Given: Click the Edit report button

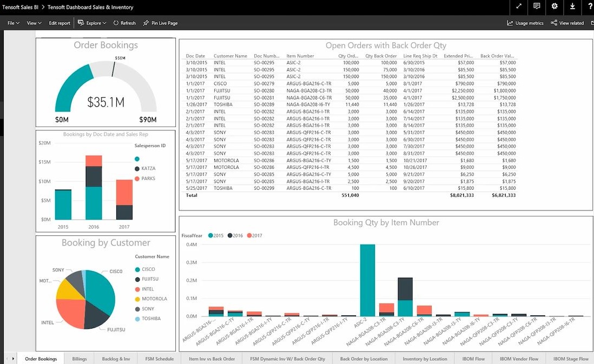Looking at the screenshot, I should pyautogui.click(x=60, y=23).
